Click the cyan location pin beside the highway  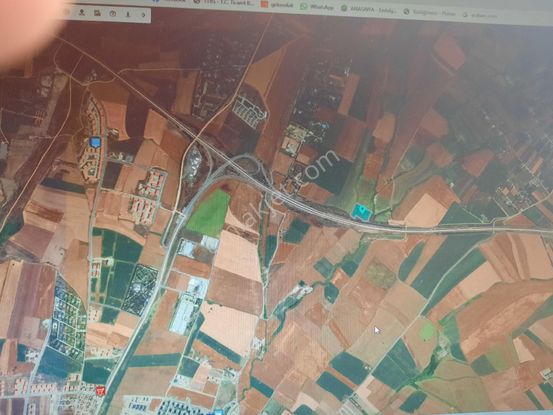(361, 212)
